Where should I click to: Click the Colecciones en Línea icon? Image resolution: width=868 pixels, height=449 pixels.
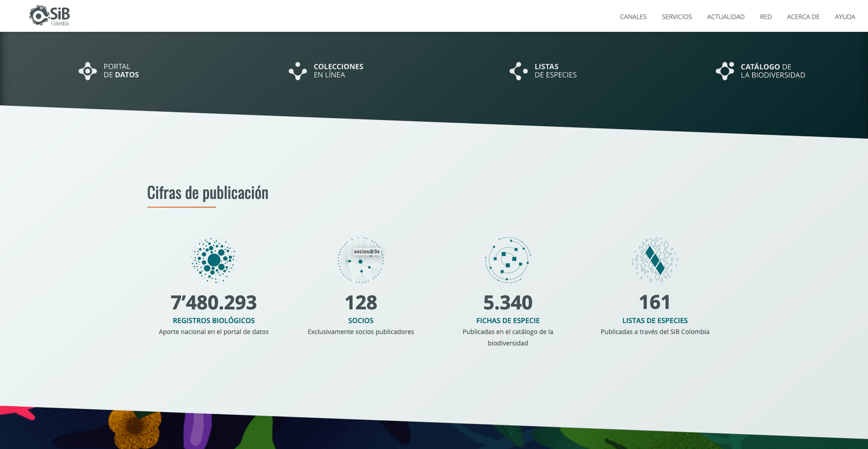[297, 71]
